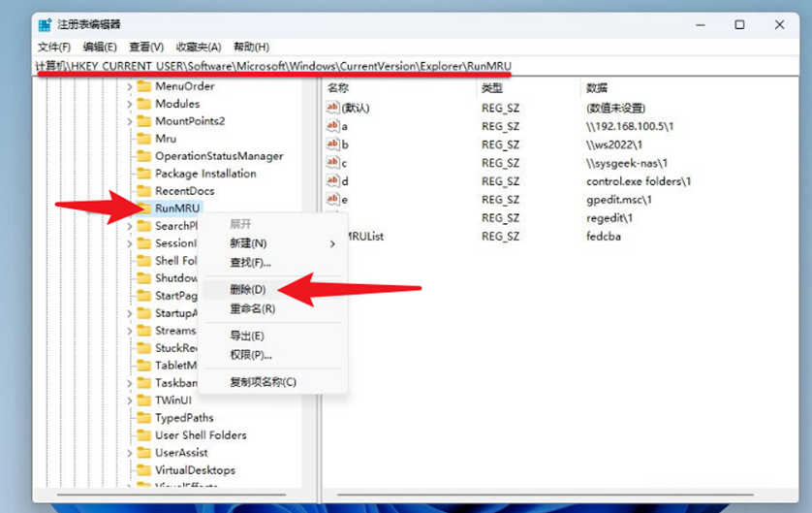812x513 pixels.
Task: Expand the MountPoints2 key arrow
Action: point(130,121)
